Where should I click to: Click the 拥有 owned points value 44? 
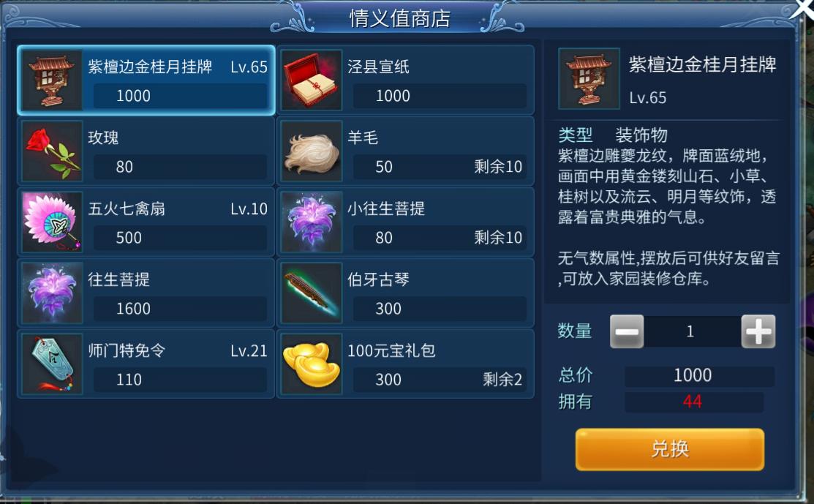click(693, 402)
